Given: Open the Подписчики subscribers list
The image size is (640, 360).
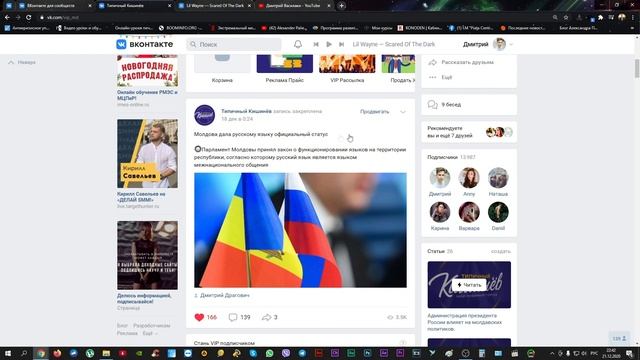Looking at the screenshot, I should click(442, 157).
